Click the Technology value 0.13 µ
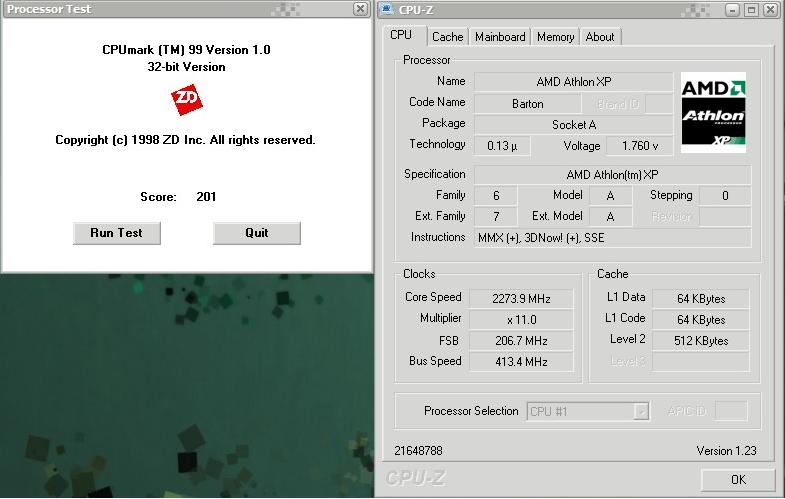 502,146
